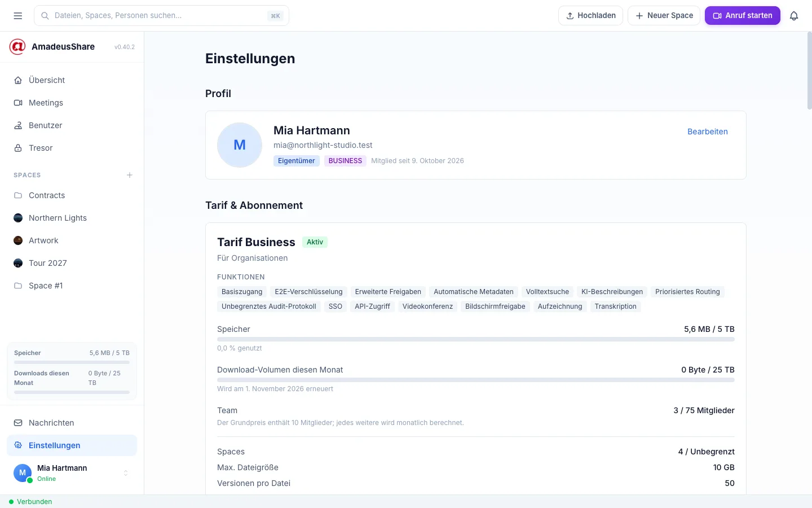
Task: Open the Contracts space
Action: click(x=72, y=195)
